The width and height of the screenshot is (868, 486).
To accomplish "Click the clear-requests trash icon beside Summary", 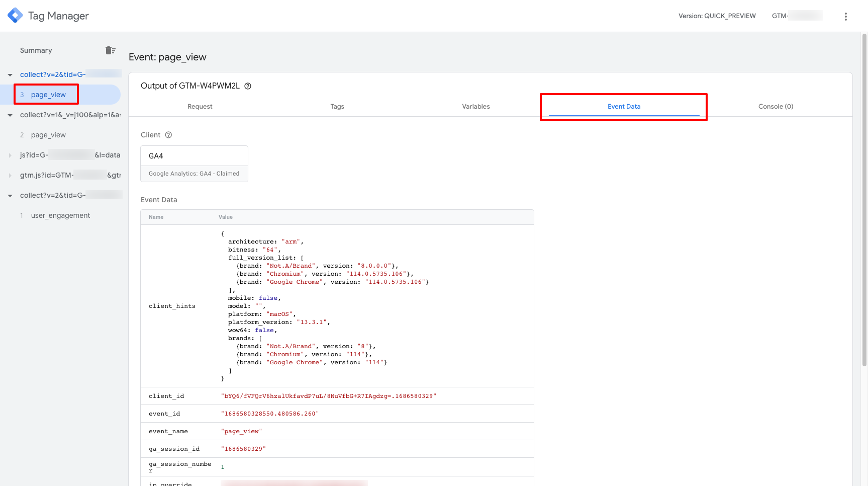I will (x=111, y=50).
